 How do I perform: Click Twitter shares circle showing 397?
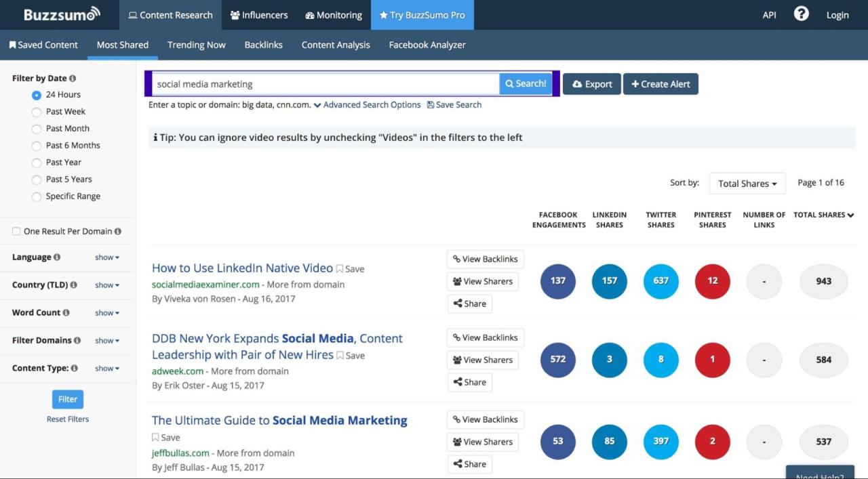[661, 442]
